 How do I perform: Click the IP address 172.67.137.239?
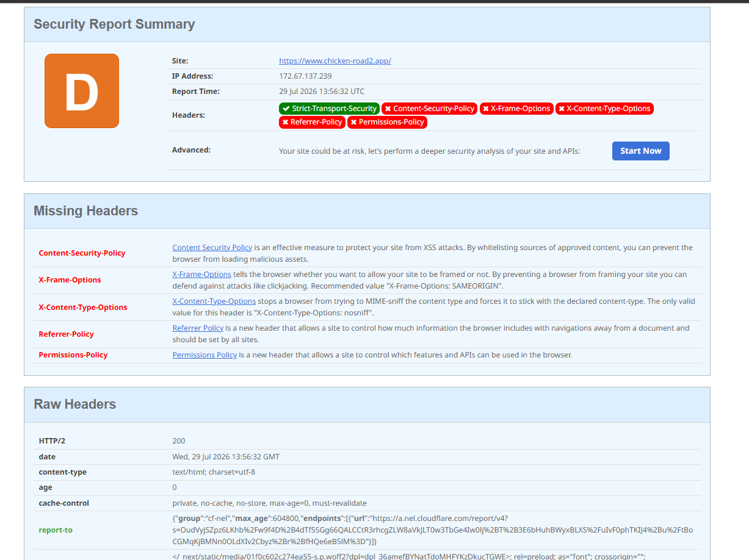[305, 76]
